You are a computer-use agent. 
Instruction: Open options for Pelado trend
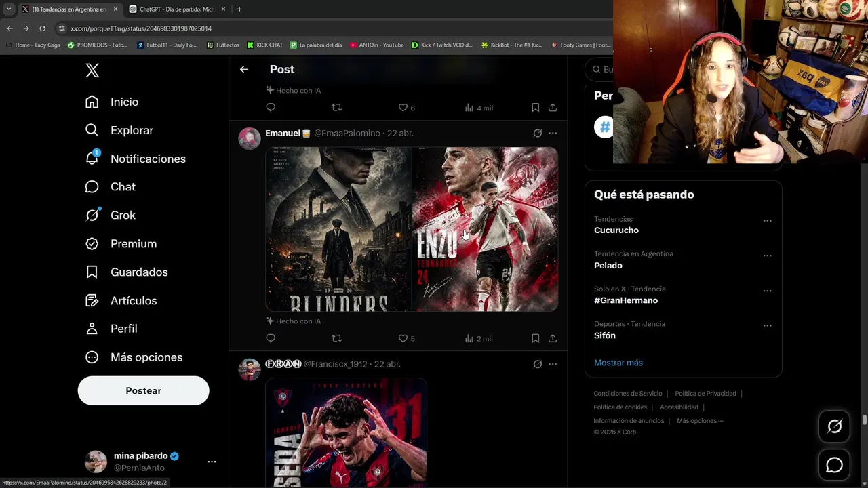[x=767, y=256]
